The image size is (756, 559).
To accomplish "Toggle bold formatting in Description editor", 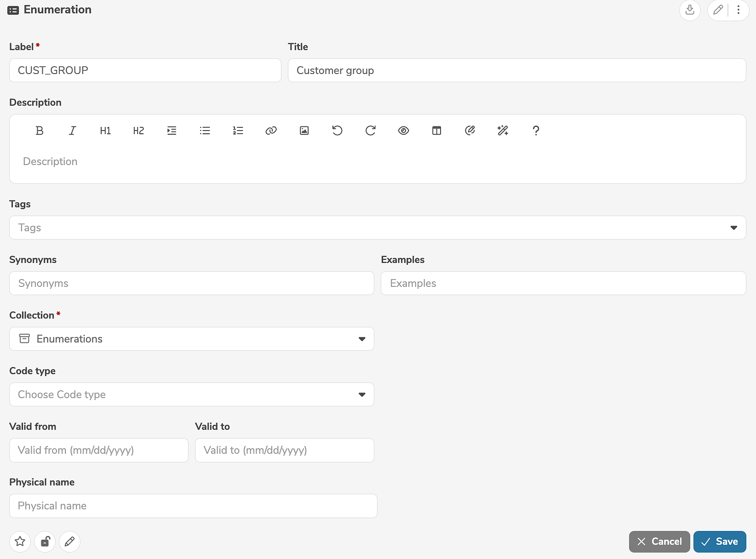I will tap(40, 131).
